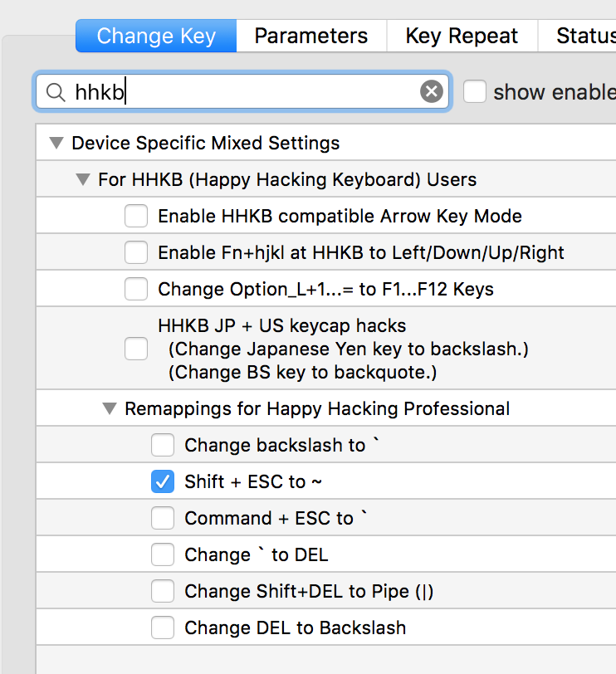Check Change Option_L+1...= to F1...F12
Image resolution: width=616 pixels, height=674 pixels.
136,289
